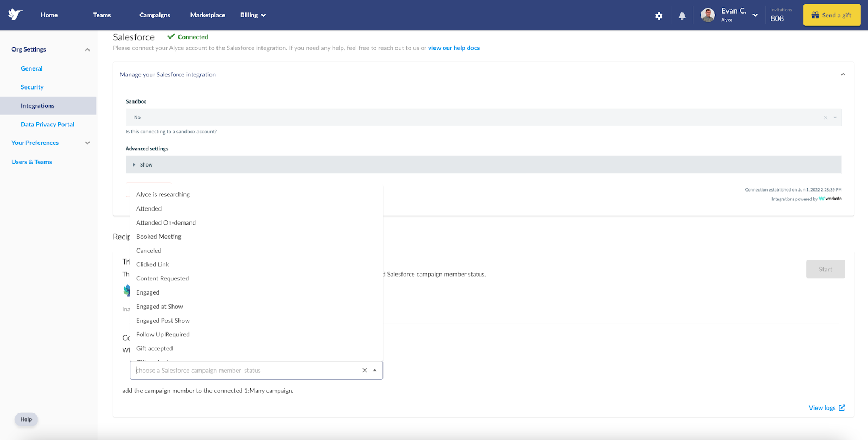Screen dimensions: 868x440
Task: Click the connection established timestamp text
Action: tap(793, 190)
